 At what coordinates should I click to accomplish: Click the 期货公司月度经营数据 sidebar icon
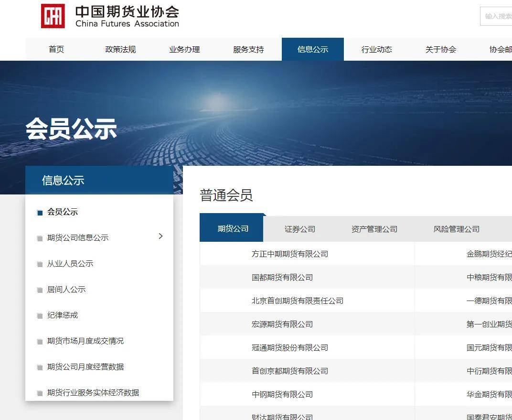40,366
